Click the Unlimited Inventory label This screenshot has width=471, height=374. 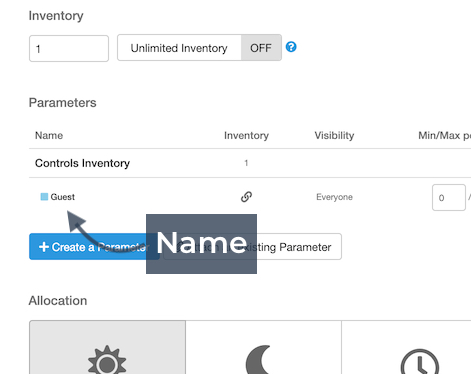point(179,48)
